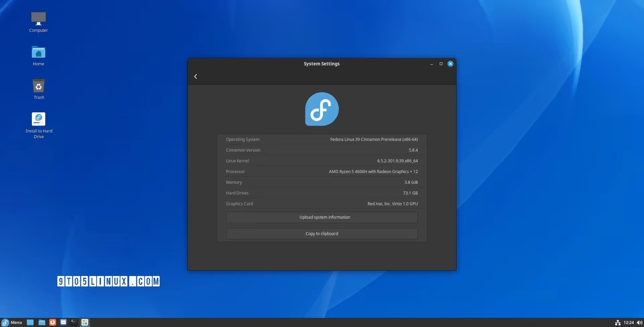Open the volume tray icon

pyautogui.click(x=640, y=323)
